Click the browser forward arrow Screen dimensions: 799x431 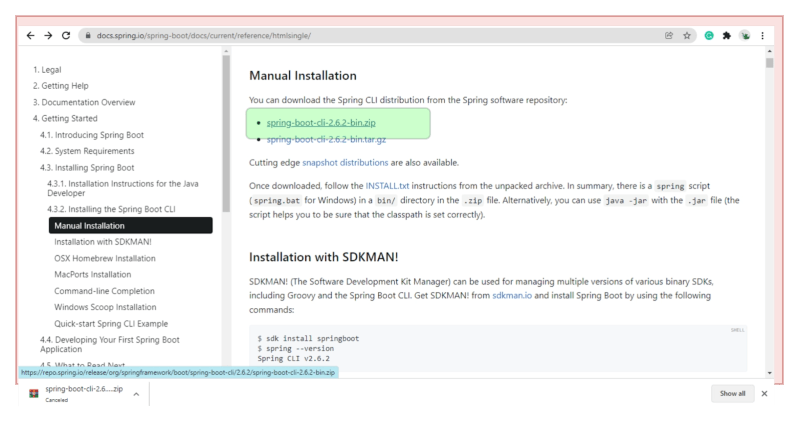(48, 36)
